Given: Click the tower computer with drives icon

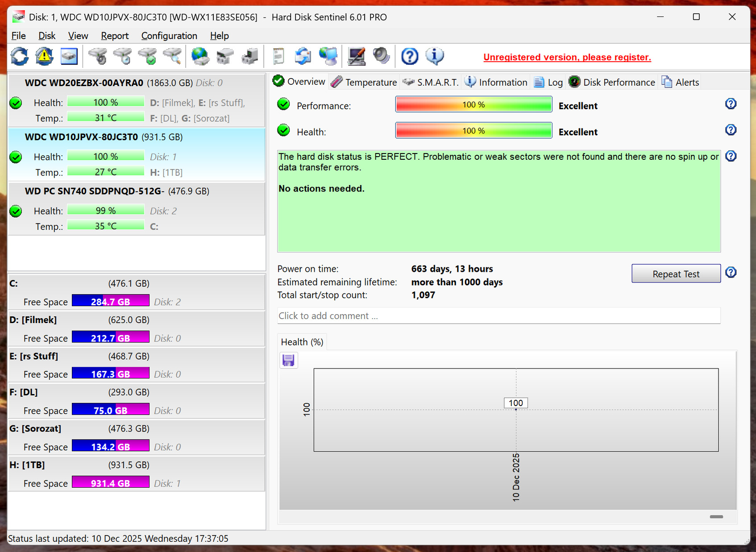Looking at the screenshot, I should [250, 56].
